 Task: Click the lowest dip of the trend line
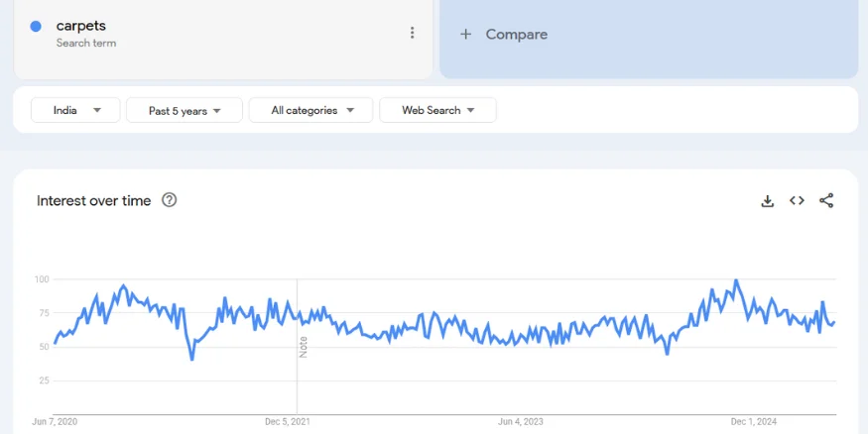point(191,359)
